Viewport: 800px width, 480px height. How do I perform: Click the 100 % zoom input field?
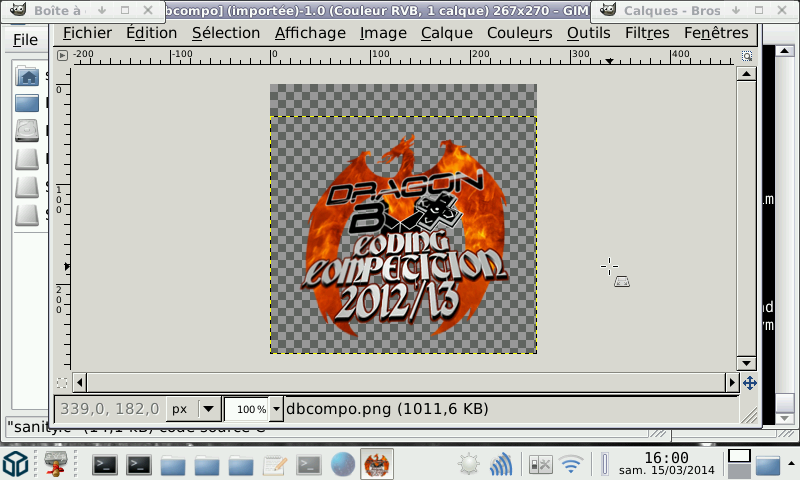(247, 409)
